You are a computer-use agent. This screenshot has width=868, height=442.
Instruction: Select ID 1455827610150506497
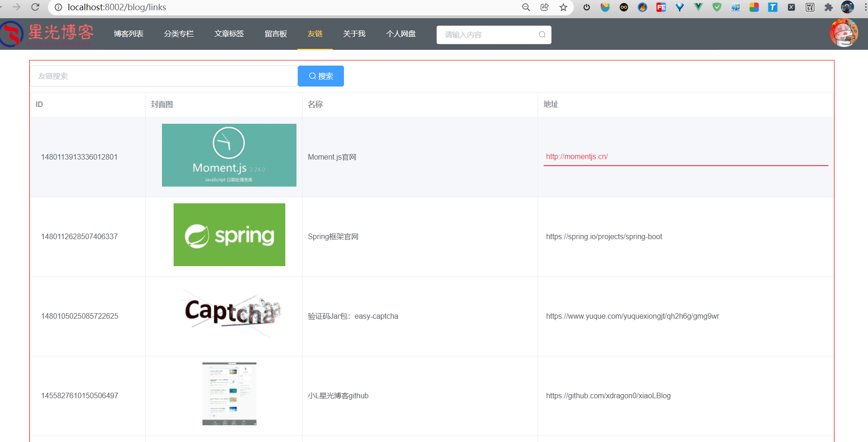pos(80,396)
